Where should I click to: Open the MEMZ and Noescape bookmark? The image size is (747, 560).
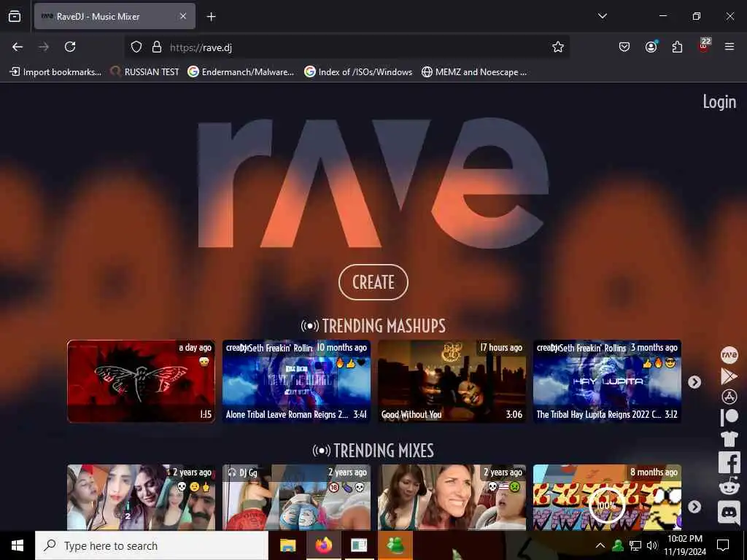(x=474, y=72)
